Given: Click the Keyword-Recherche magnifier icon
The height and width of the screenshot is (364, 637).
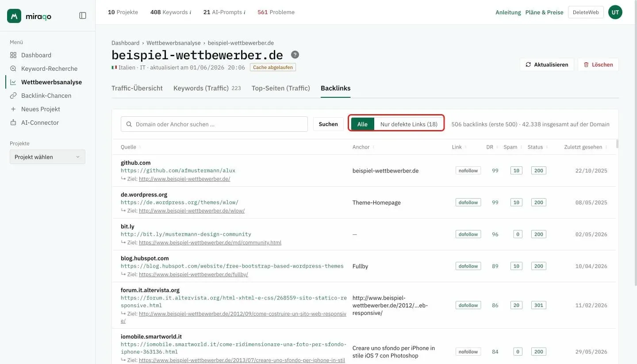Looking at the screenshot, I should click(x=13, y=69).
